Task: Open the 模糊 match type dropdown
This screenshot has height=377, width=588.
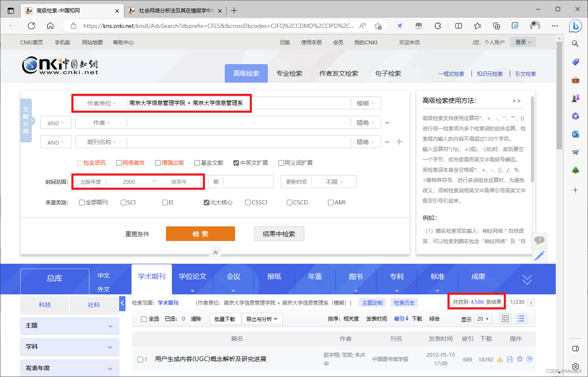Action: point(366,103)
